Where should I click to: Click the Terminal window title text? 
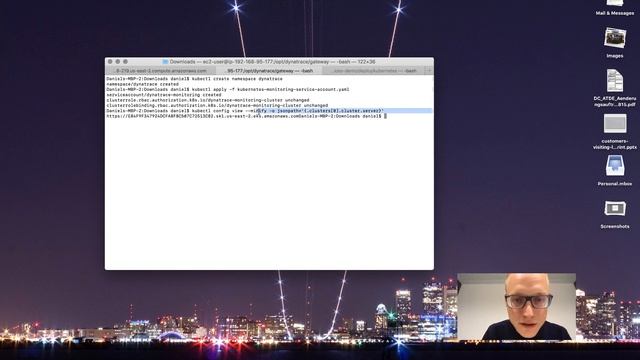272,62
